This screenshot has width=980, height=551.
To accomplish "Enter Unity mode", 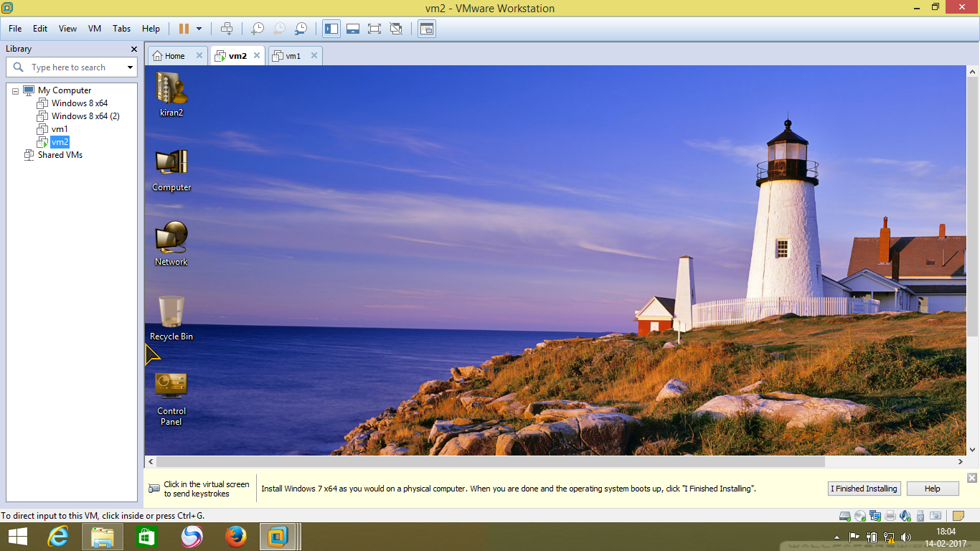I will pyautogui.click(x=396, y=29).
